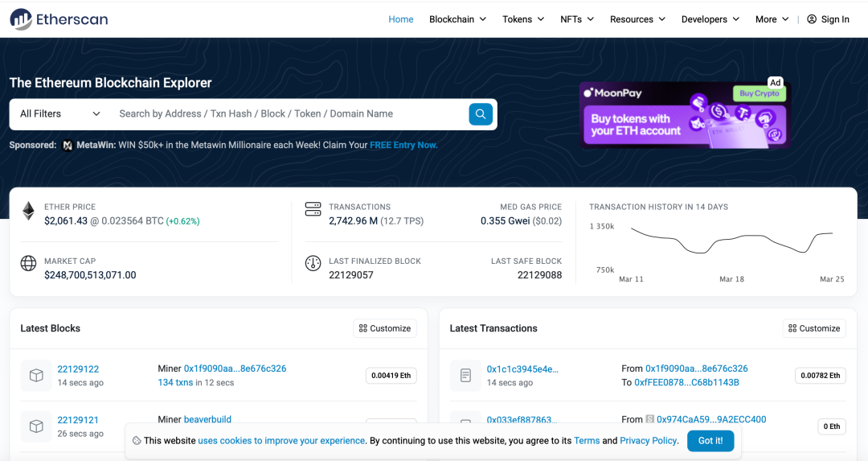Click the search by address input field
Viewport: 868px width, 461px height.
point(289,114)
